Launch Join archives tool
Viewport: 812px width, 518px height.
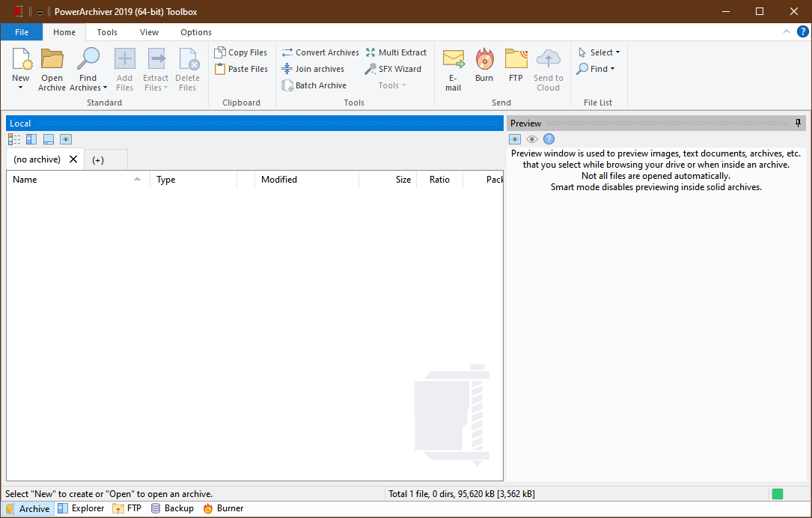pos(313,69)
